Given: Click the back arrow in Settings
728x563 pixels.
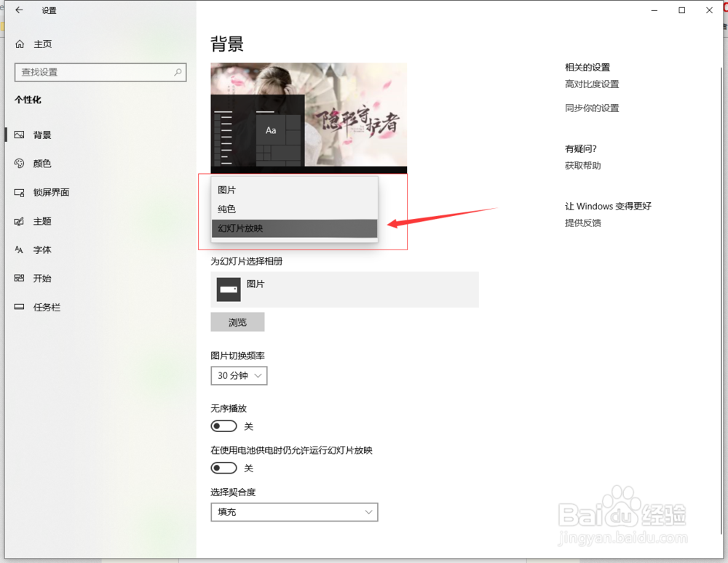Looking at the screenshot, I should 19,9.
